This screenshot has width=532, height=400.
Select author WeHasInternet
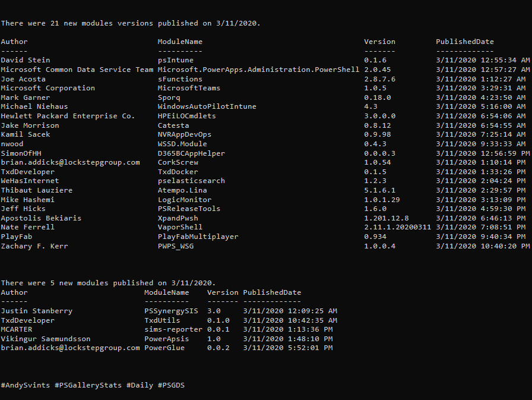[30, 181]
